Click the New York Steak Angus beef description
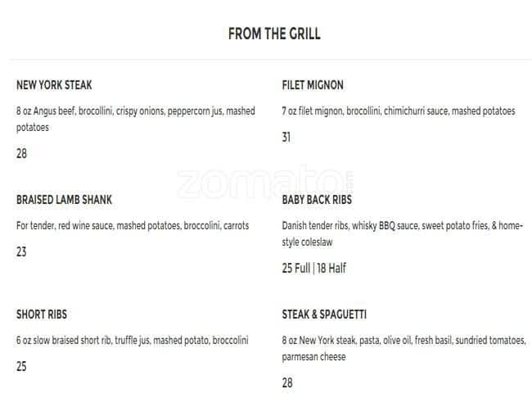The image size is (532, 412). pos(135,119)
